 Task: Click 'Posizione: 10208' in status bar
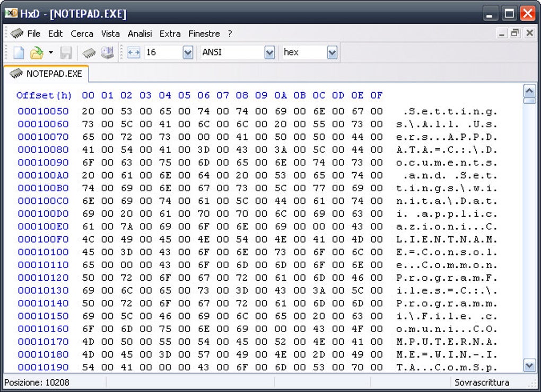(x=37, y=382)
